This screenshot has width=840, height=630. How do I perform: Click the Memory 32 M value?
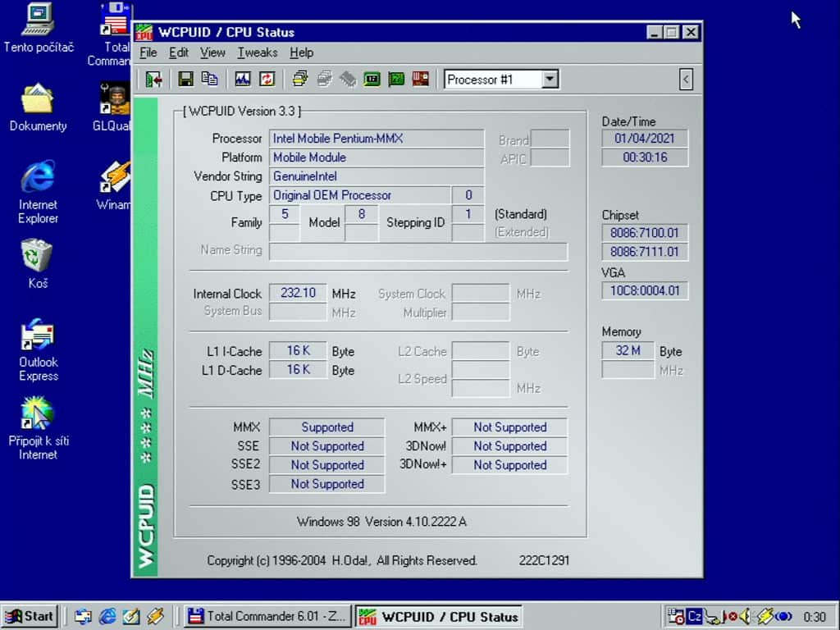[x=628, y=351]
